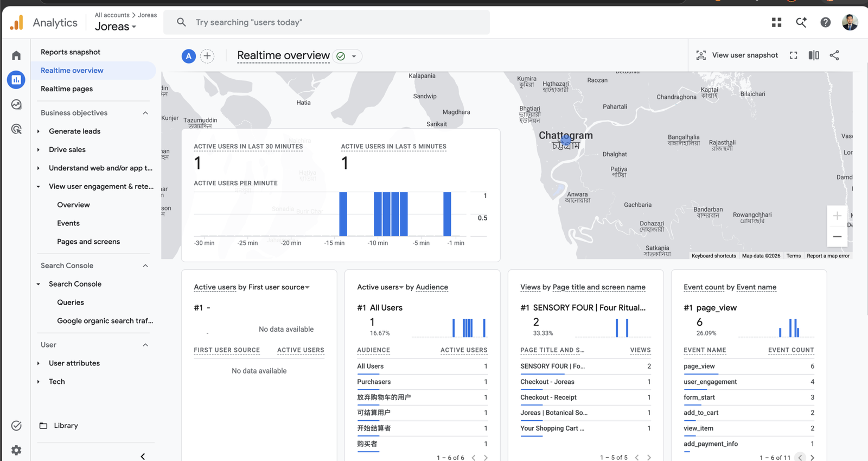Zoom out on the map
The width and height of the screenshot is (868, 461).
pyautogui.click(x=837, y=237)
